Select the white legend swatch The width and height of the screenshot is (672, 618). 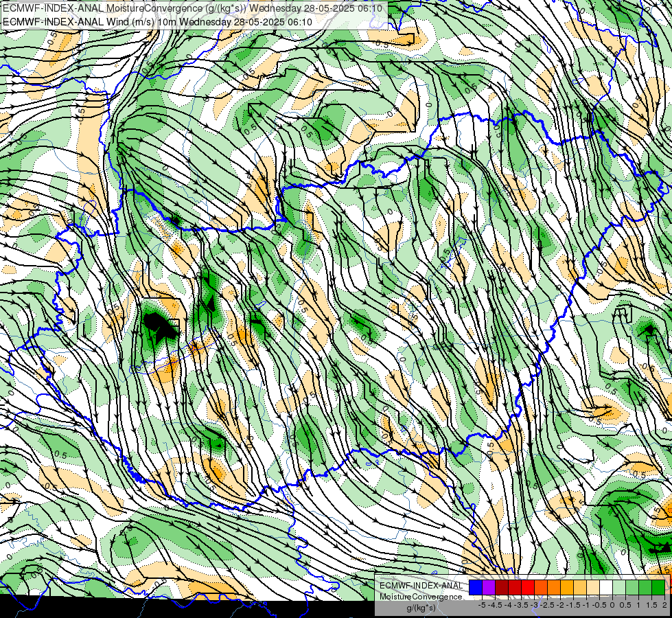(x=606, y=588)
